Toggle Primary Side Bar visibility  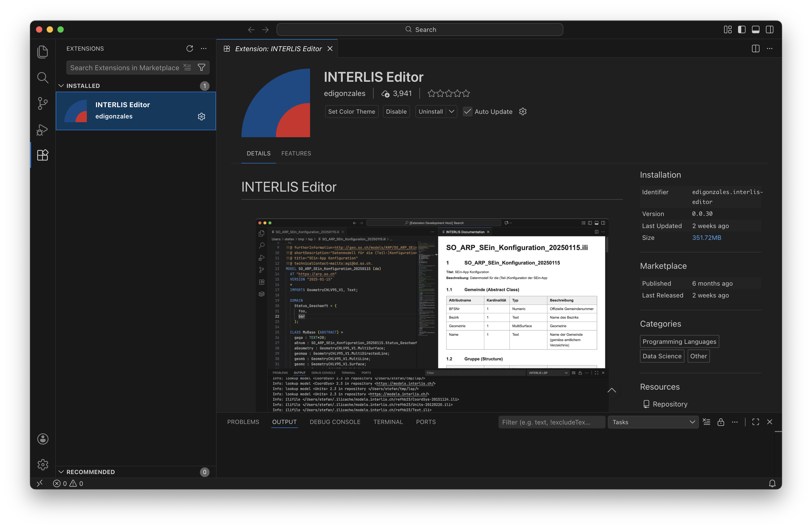742,30
